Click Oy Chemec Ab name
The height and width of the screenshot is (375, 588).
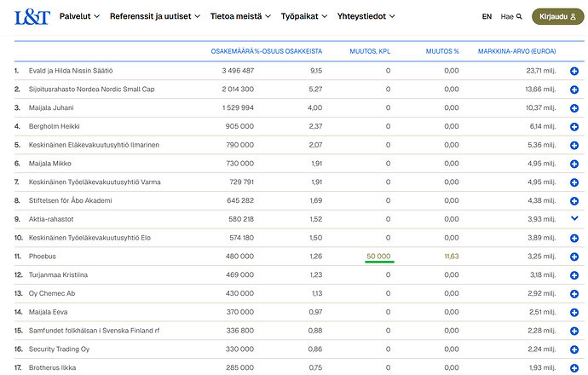tap(52, 293)
